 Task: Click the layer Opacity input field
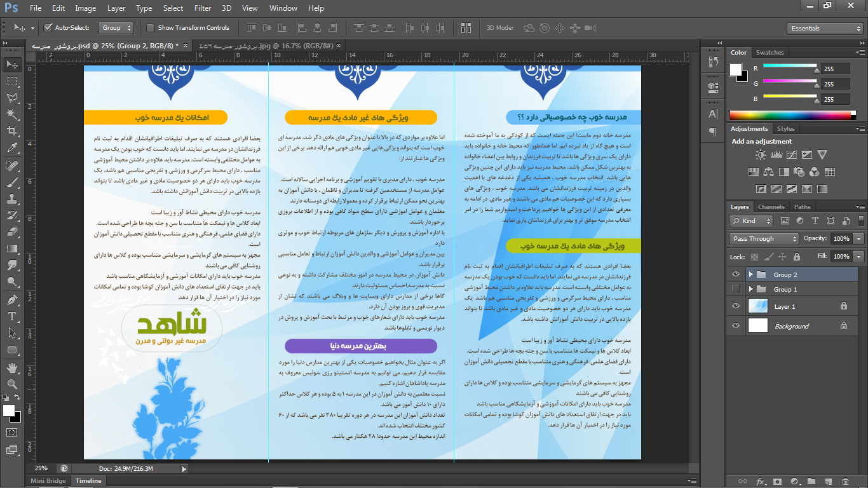point(841,239)
